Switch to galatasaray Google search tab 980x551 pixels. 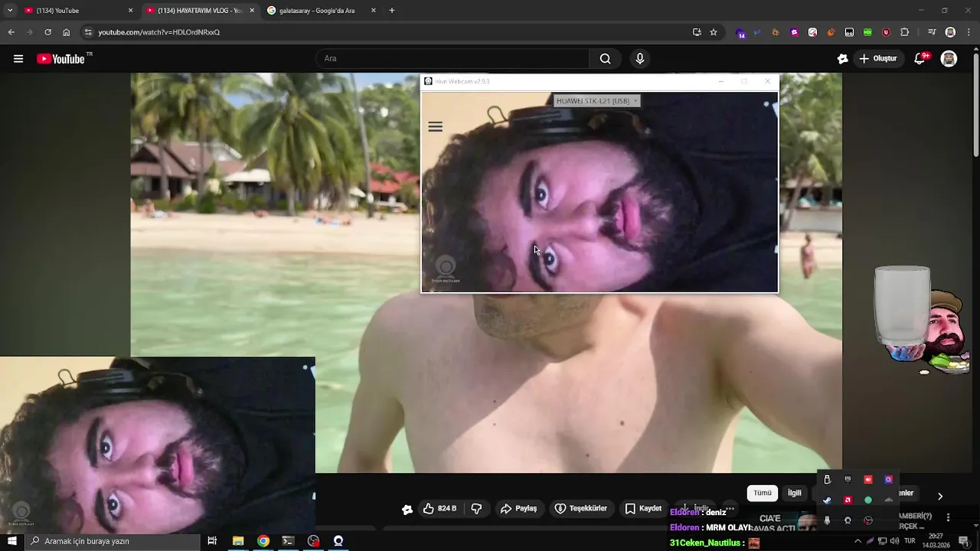pos(322,11)
